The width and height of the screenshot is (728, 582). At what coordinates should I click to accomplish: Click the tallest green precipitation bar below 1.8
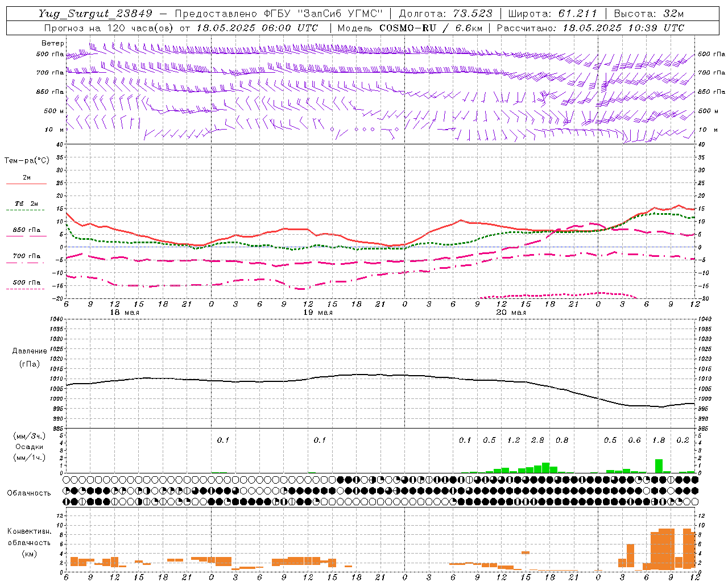659,466
